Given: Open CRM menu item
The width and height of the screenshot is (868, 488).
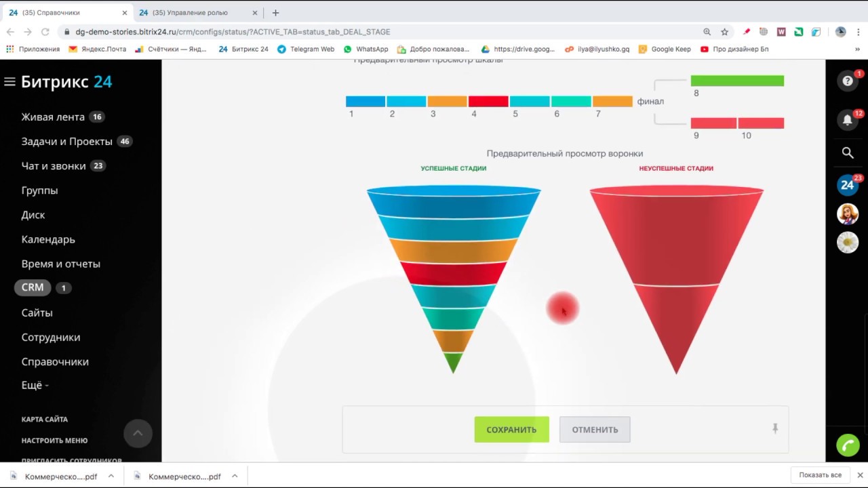Looking at the screenshot, I should 33,287.
